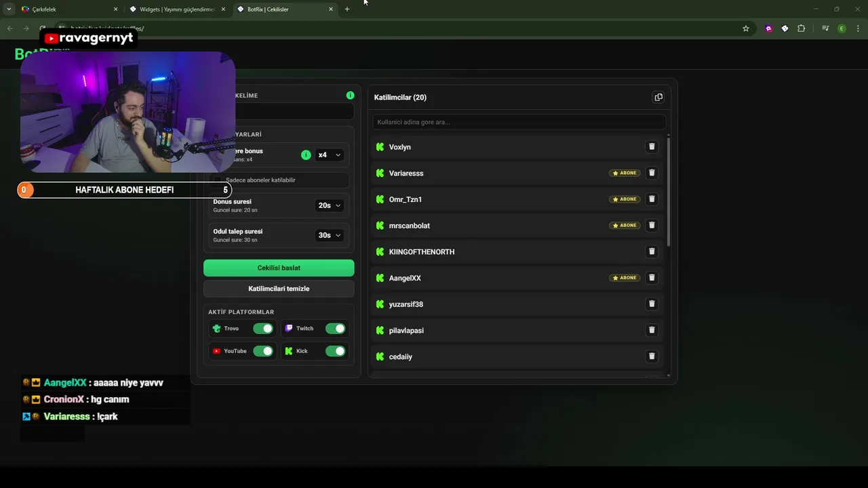Copy the Katilimcilar participants list
868x488 pixels.
click(x=658, y=97)
